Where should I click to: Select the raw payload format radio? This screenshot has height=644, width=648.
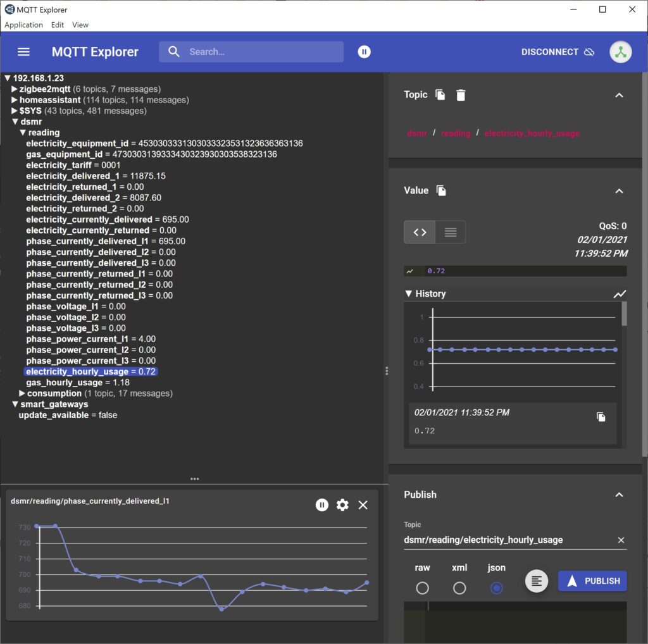(x=422, y=588)
